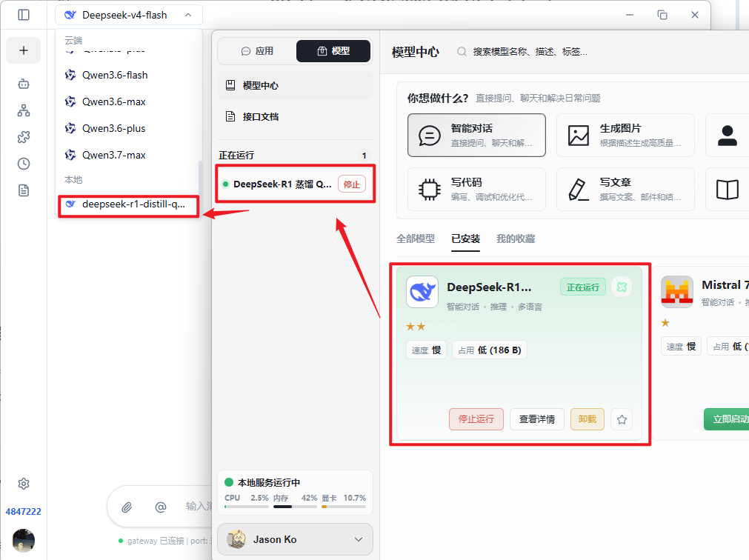Open the document icon in sidebar

pyautogui.click(x=24, y=190)
